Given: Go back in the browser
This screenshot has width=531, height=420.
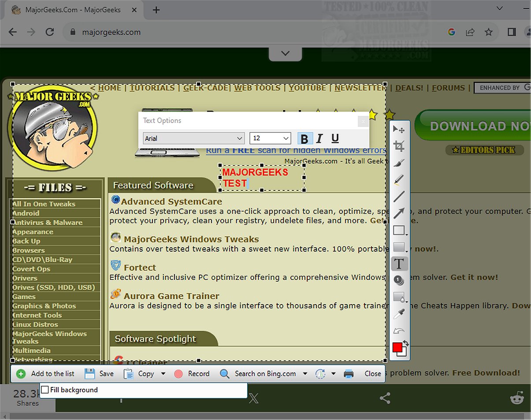Looking at the screenshot, I should [12, 32].
